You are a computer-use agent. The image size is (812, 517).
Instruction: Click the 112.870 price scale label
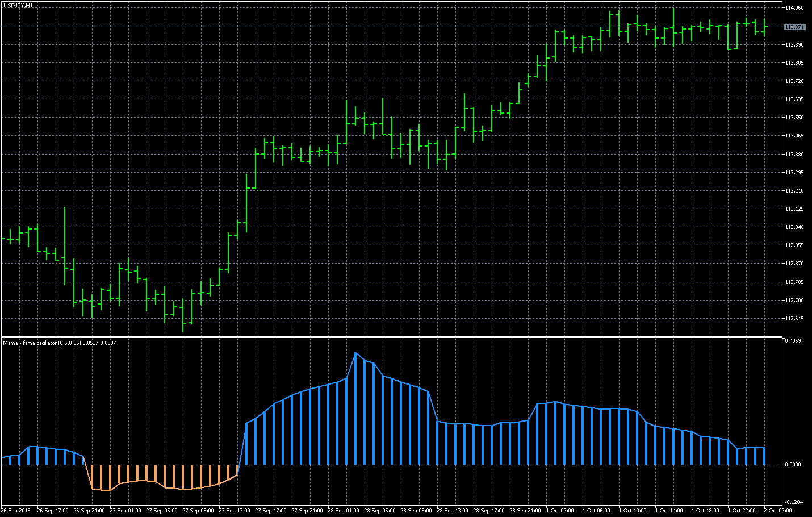click(x=794, y=264)
